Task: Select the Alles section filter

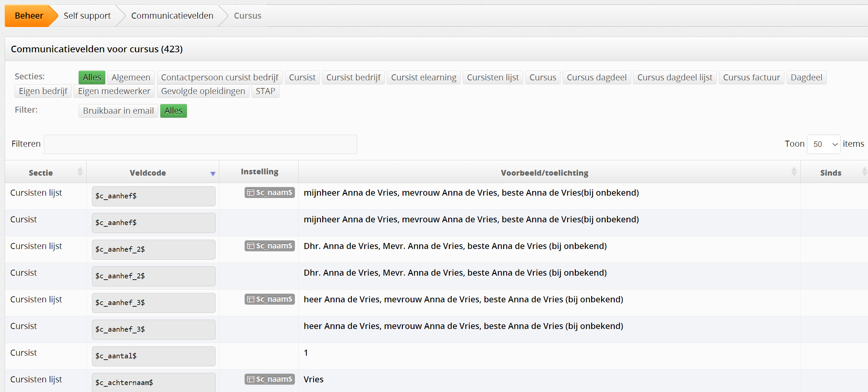Action: (92, 78)
